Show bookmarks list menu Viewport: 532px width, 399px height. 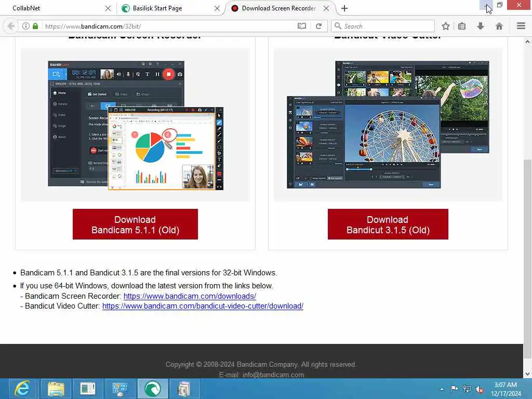(x=462, y=26)
